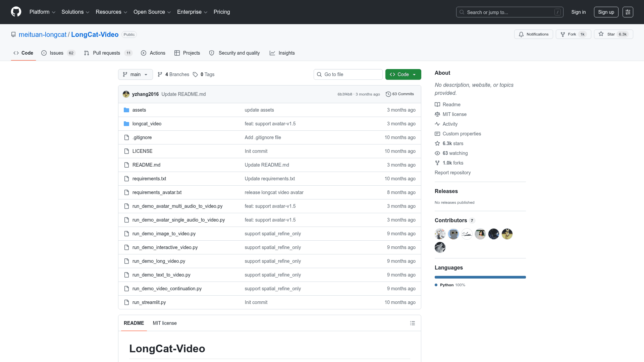Expand the Platform menu
This screenshot has width=644, height=362.
(42, 12)
